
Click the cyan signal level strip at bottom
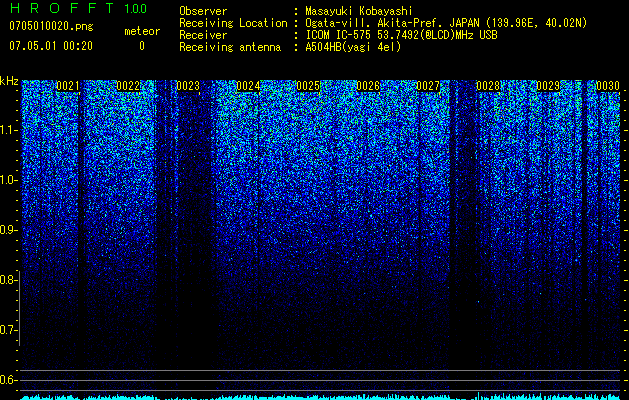(320, 397)
